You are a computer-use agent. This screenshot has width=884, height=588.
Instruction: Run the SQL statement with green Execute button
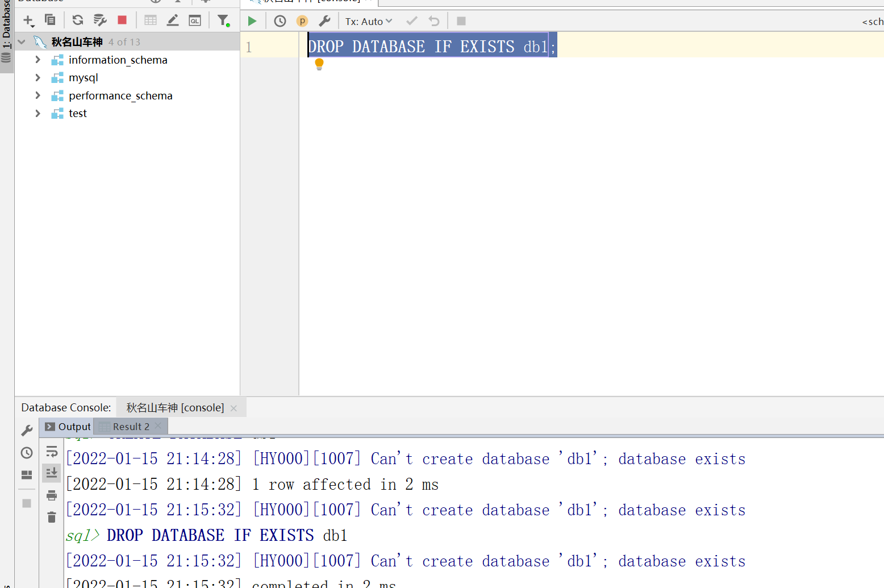[252, 21]
